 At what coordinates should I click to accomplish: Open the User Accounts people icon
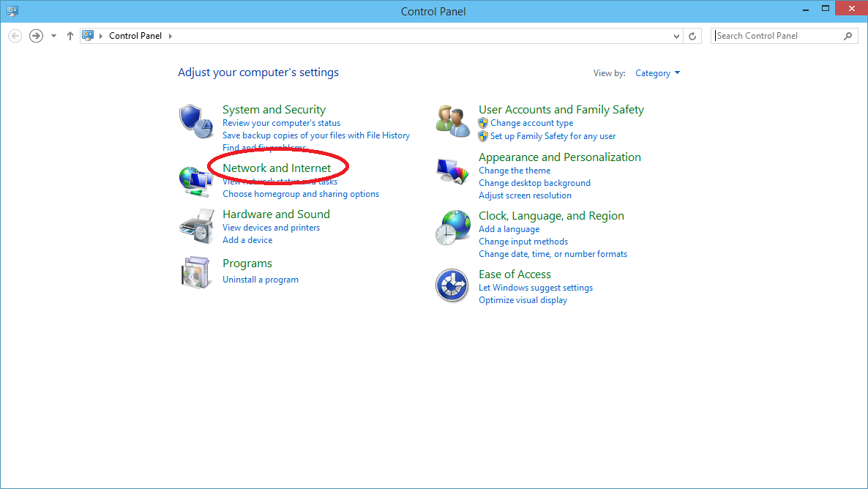click(452, 122)
